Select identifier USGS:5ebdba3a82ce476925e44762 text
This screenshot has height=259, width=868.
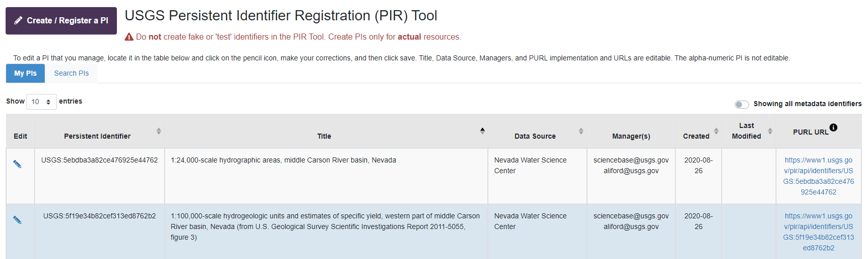tap(100, 160)
